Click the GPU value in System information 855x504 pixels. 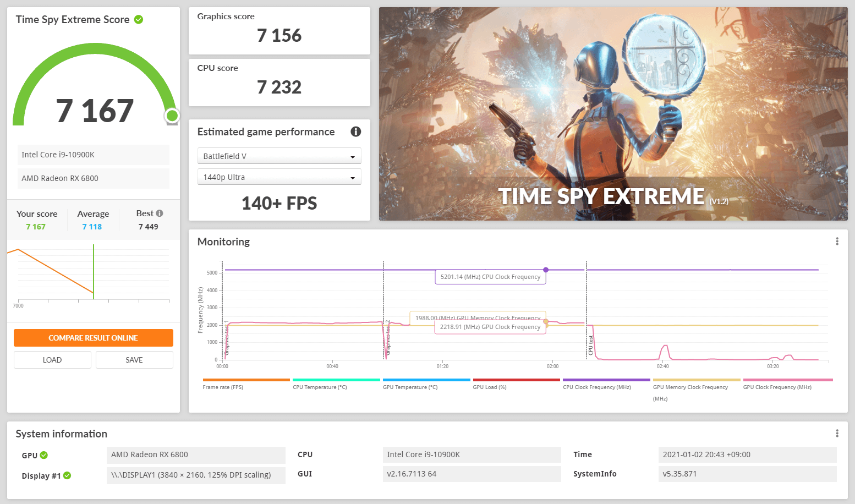(196, 455)
